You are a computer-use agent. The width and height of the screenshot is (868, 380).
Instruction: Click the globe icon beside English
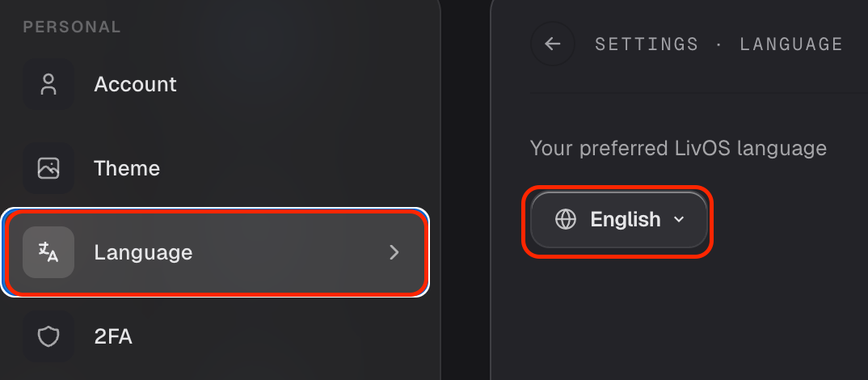[565, 219]
